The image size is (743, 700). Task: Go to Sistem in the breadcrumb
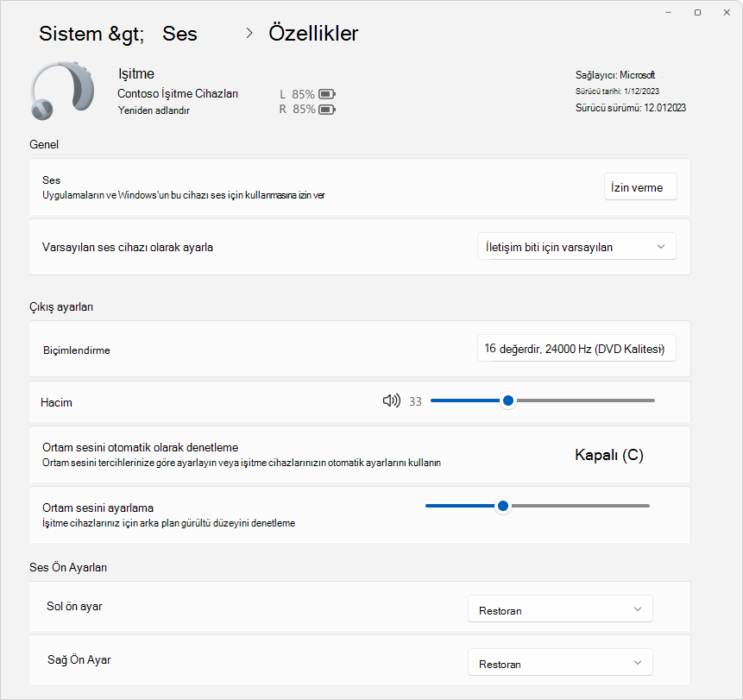point(71,34)
